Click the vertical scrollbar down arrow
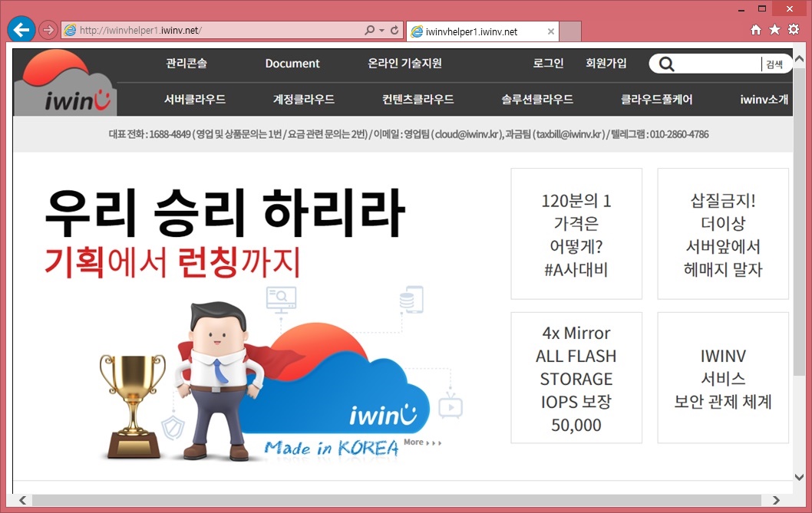 pos(800,477)
